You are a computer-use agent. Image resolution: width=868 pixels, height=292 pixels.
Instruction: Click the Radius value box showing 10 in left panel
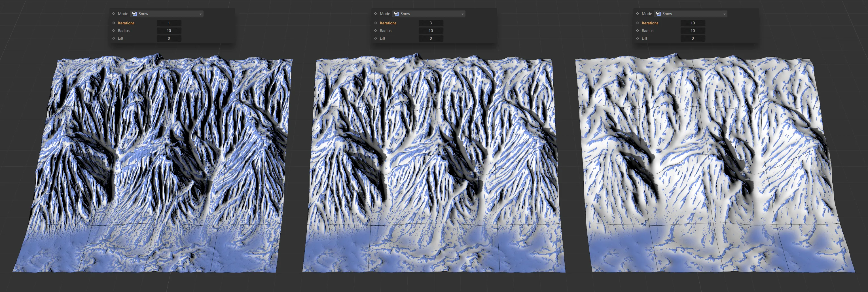coord(169,31)
